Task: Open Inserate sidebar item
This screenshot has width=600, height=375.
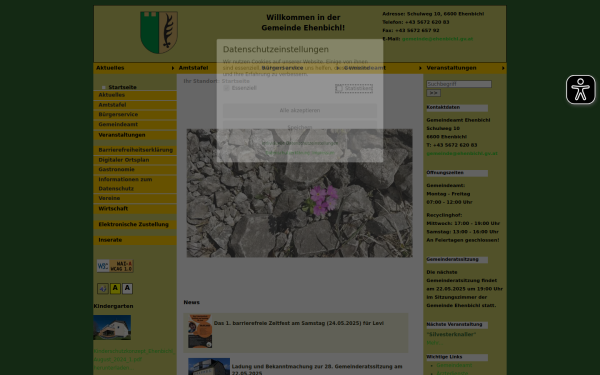Action: [x=135, y=240]
